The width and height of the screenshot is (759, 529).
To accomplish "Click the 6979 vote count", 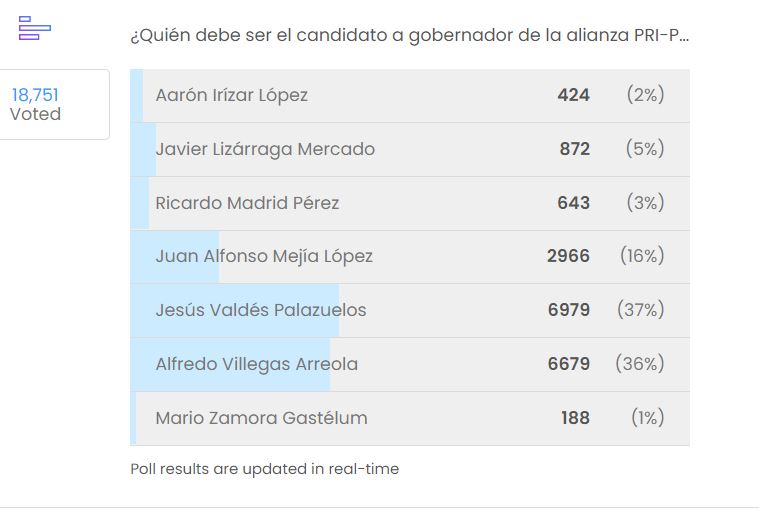I will pos(569,310).
